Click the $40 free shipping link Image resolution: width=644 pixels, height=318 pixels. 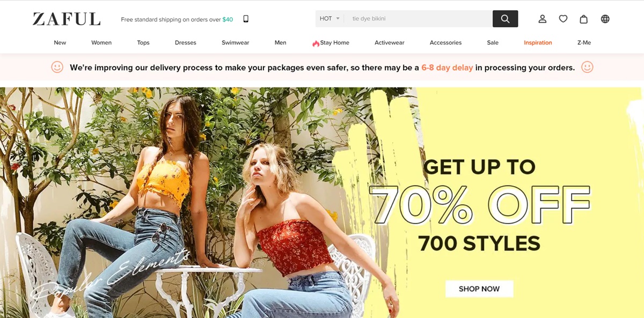228,19
